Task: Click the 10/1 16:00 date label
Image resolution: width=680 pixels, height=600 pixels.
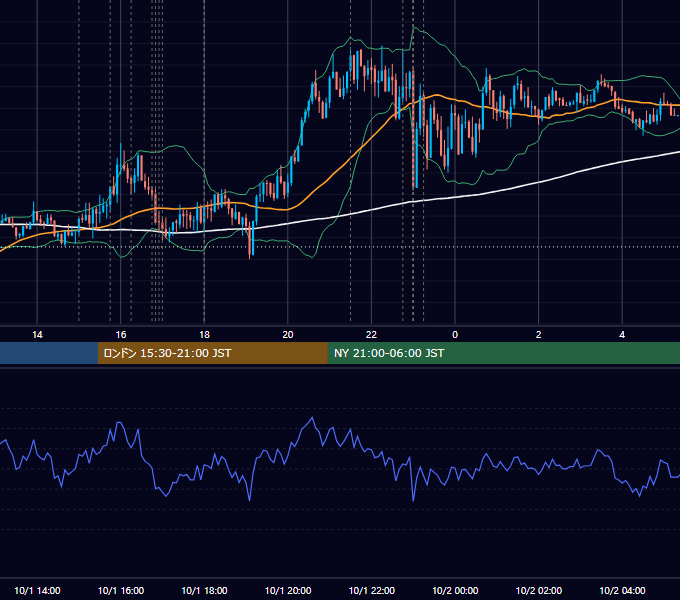Action: [121, 590]
